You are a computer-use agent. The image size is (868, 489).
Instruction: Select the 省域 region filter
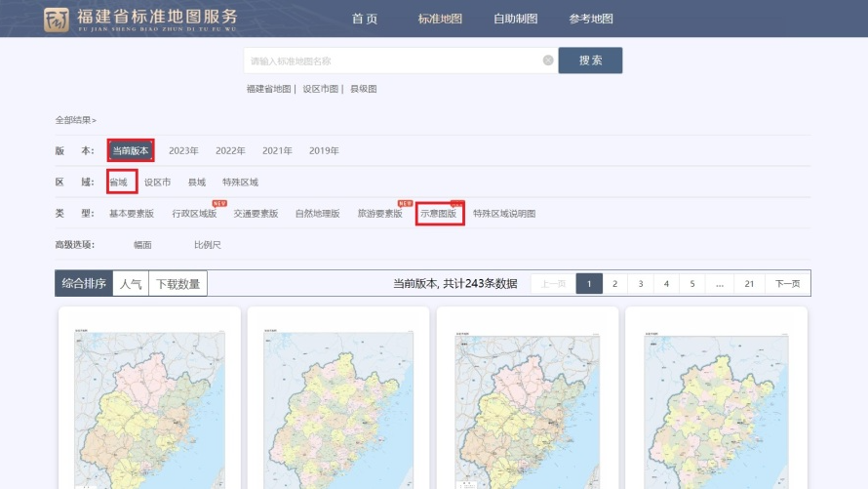[118, 183]
